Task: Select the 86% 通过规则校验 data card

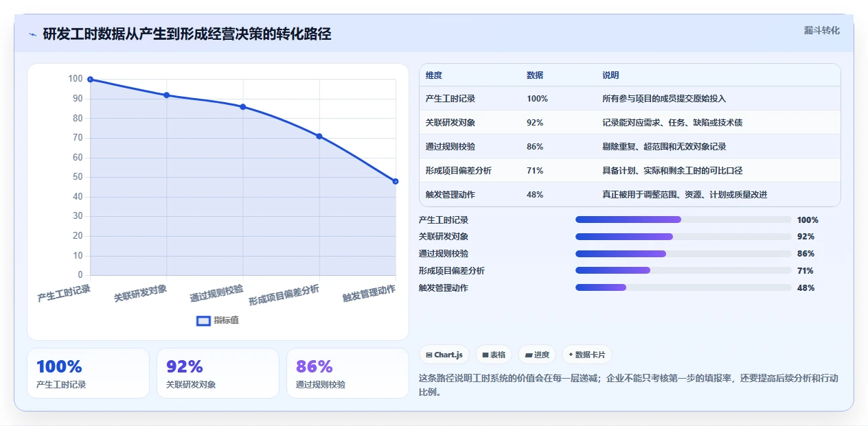Action: [x=347, y=373]
